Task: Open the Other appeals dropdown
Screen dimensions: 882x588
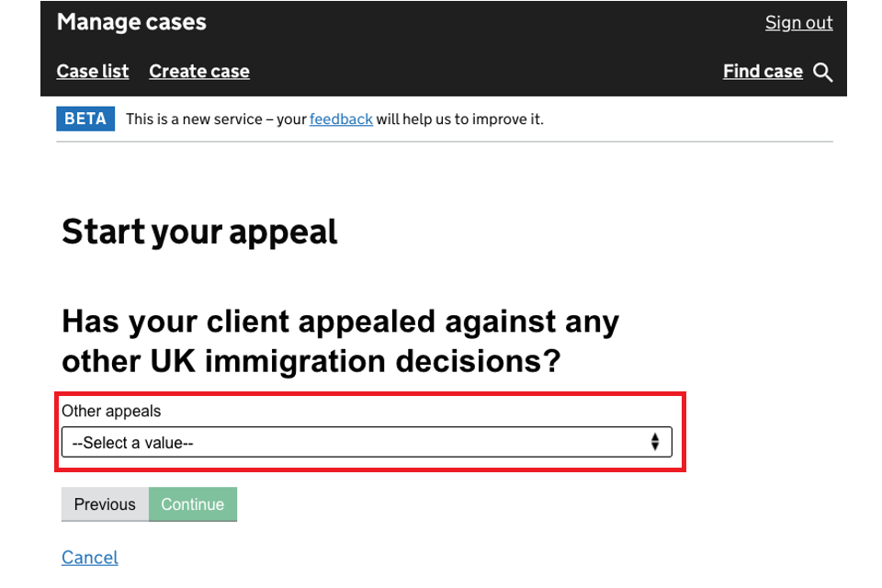Action: (x=367, y=442)
